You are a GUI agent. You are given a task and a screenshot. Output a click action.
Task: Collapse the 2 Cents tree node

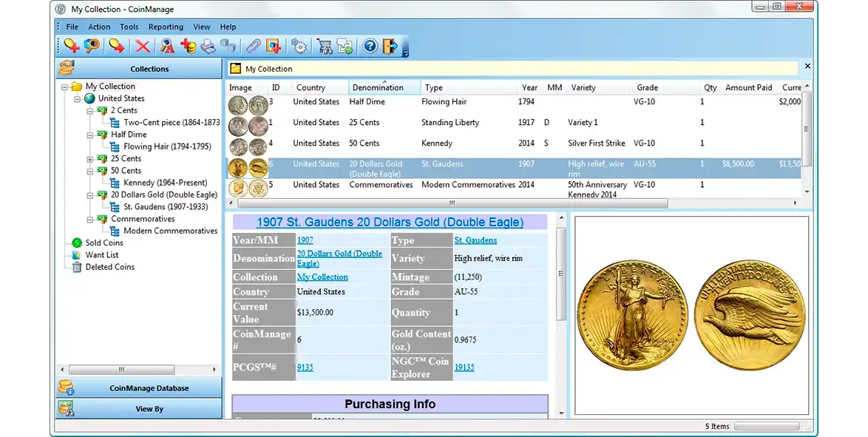click(x=89, y=111)
